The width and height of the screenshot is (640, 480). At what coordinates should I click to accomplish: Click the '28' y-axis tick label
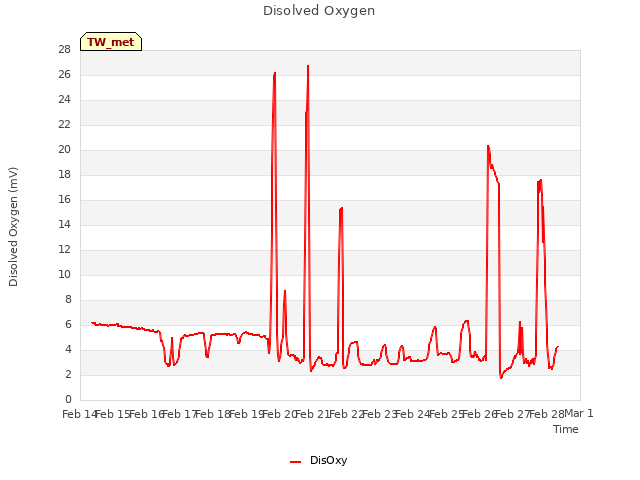click(x=64, y=49)
